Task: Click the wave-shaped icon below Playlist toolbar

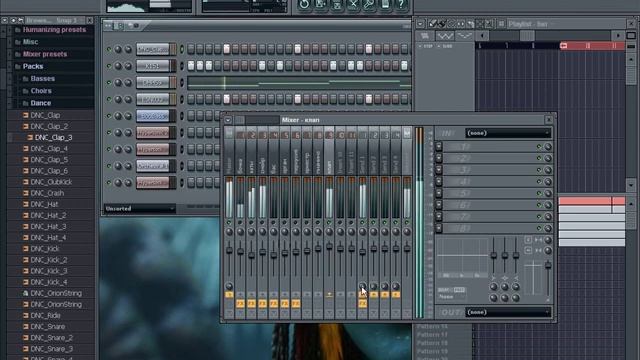Action: (444, 36)
